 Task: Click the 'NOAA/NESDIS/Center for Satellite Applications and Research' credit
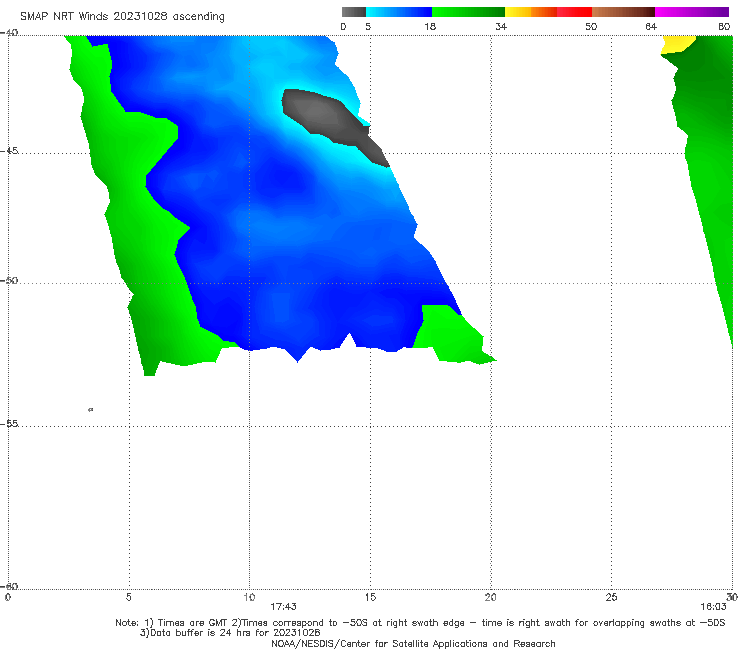[413, 644]
